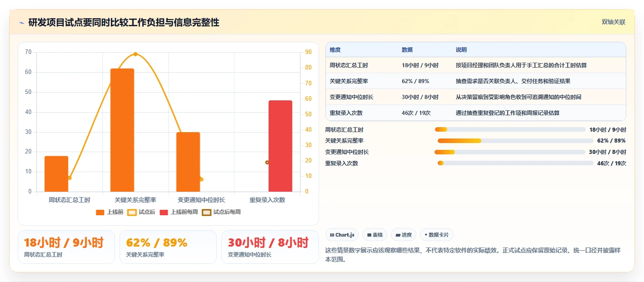Click the right axis tick label 90

pos(308,52)
